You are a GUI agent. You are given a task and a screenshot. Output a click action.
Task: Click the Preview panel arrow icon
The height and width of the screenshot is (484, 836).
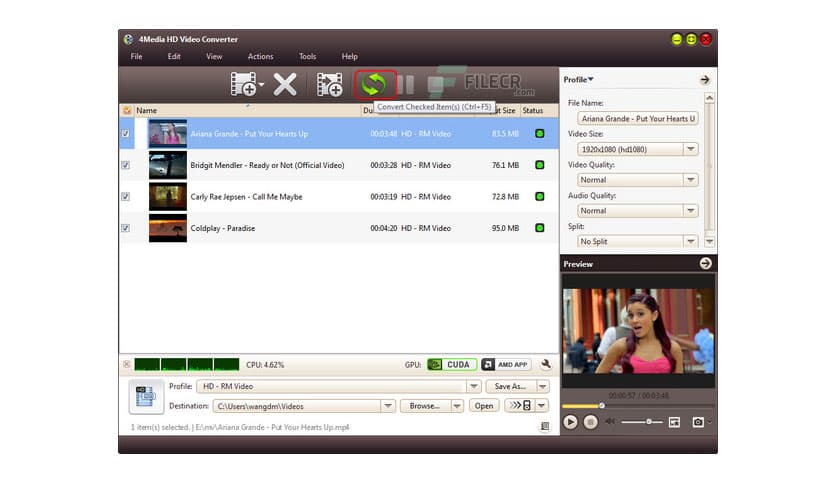[x=705, y=263]
